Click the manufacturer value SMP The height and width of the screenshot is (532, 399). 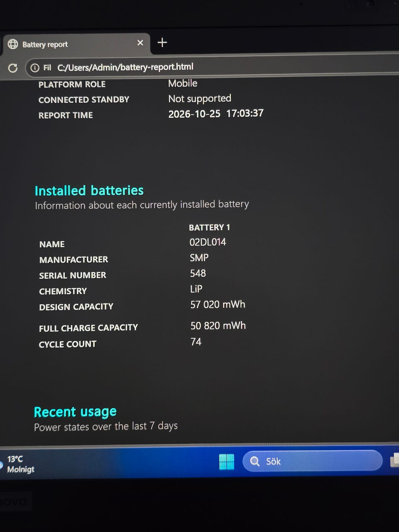pyautogui.click(x=199, y=258)
